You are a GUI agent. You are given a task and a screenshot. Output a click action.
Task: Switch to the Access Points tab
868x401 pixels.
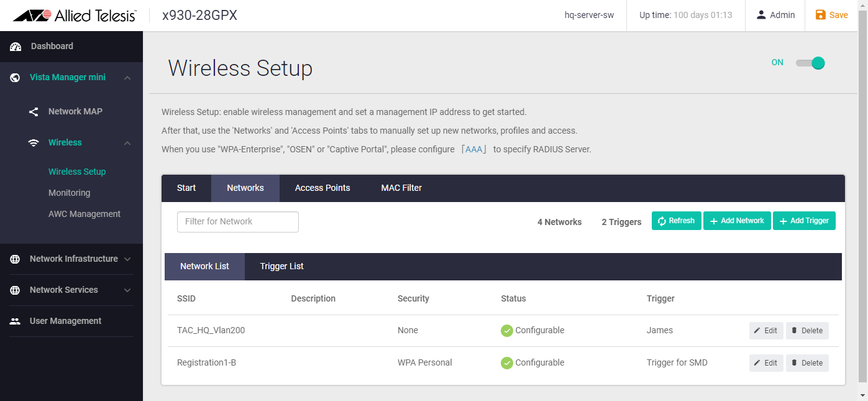click(322, 188)
